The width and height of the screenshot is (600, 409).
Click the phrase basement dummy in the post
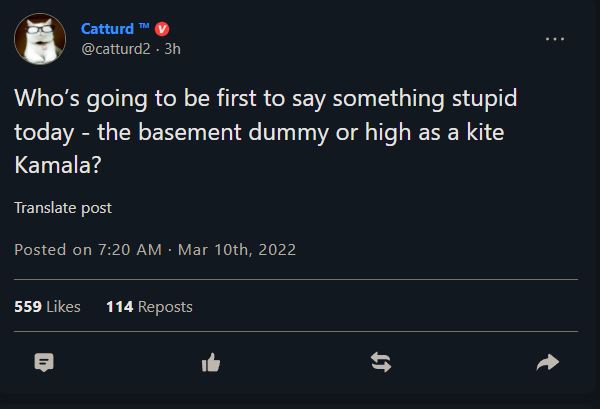[233, 132]
